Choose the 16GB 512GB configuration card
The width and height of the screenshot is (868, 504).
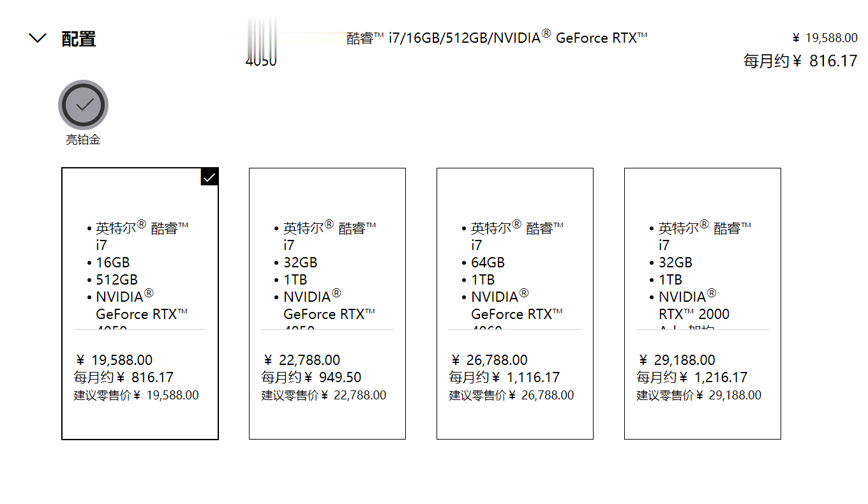point(140,304)
